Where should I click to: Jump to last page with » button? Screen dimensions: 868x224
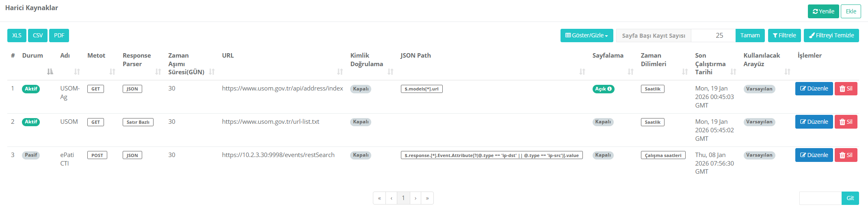427,198
